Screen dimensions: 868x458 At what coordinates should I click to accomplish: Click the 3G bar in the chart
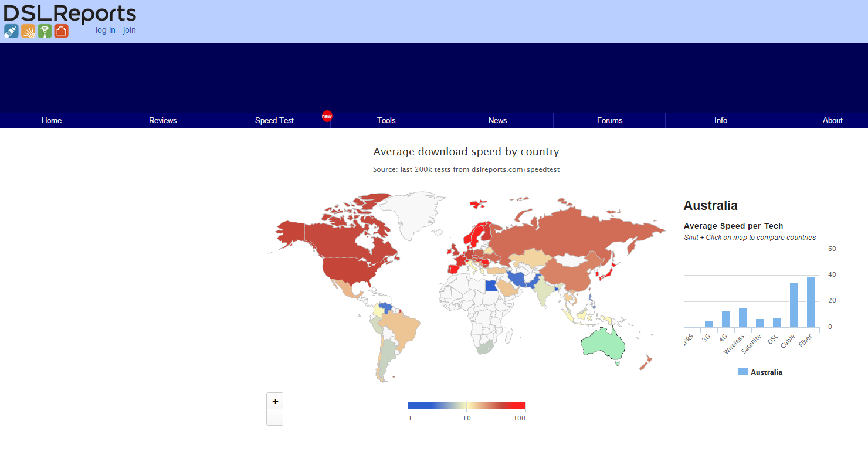[708, 324]
